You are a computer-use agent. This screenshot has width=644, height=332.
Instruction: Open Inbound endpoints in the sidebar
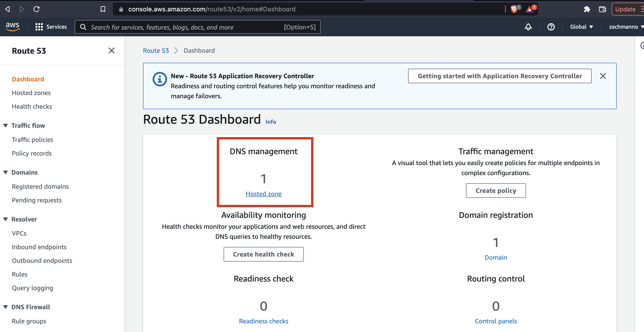[x=39, y=247]
